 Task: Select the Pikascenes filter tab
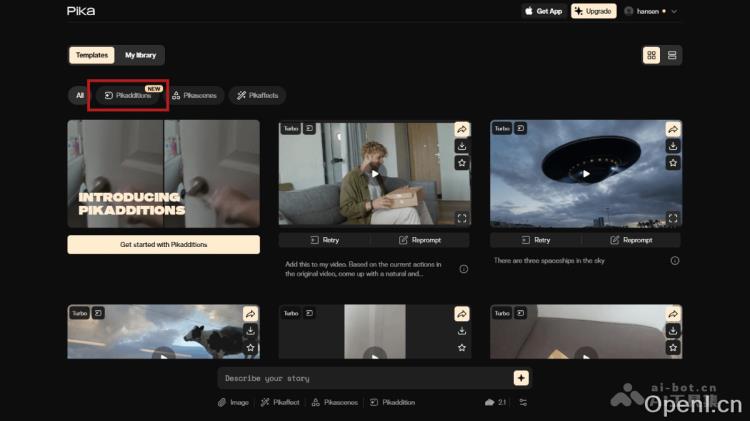tap(194, 95)
